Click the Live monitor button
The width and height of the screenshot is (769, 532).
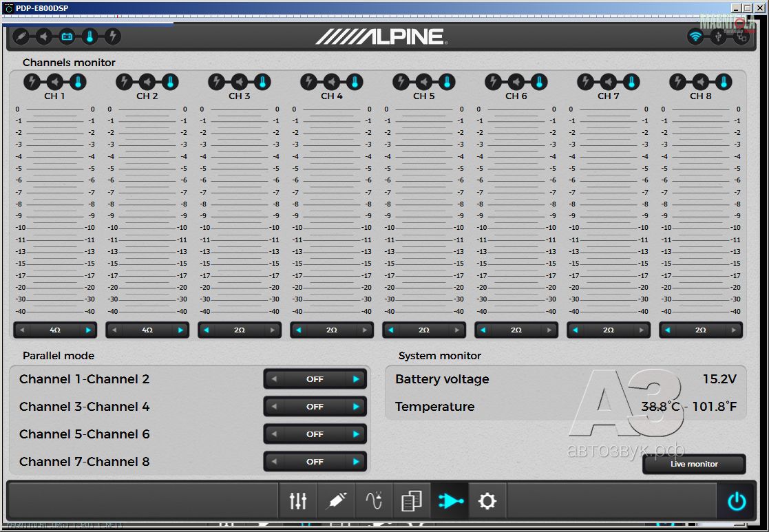[x=694, y=464]
